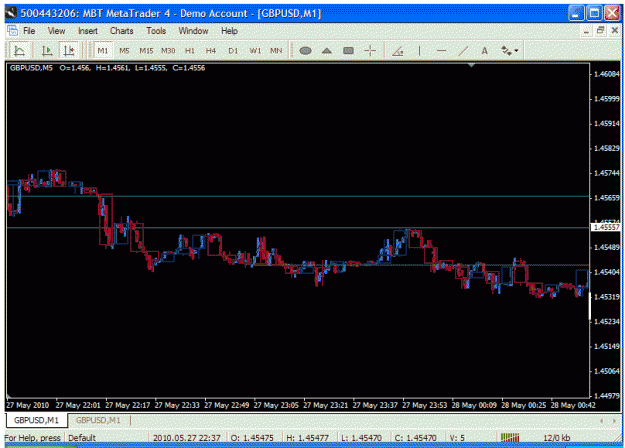625x448 pixels.
Task: Select the text label A tool
Action: pyautogui.click(x=484, y=51)
